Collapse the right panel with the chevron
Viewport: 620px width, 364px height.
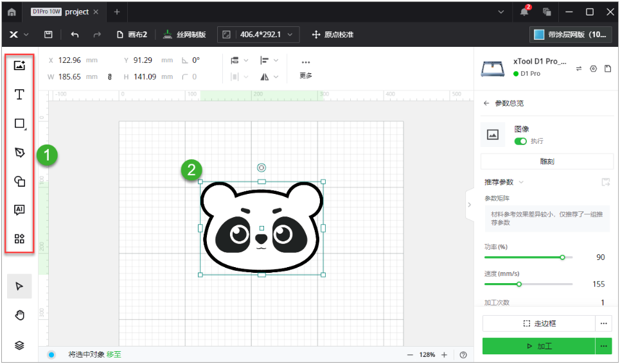[469, 205]
